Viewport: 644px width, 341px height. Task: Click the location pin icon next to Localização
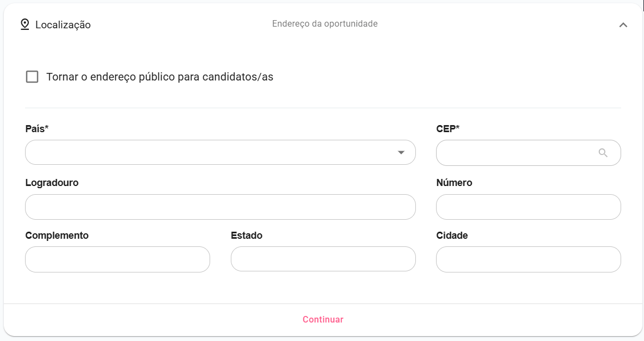click(x=24, y=24)
